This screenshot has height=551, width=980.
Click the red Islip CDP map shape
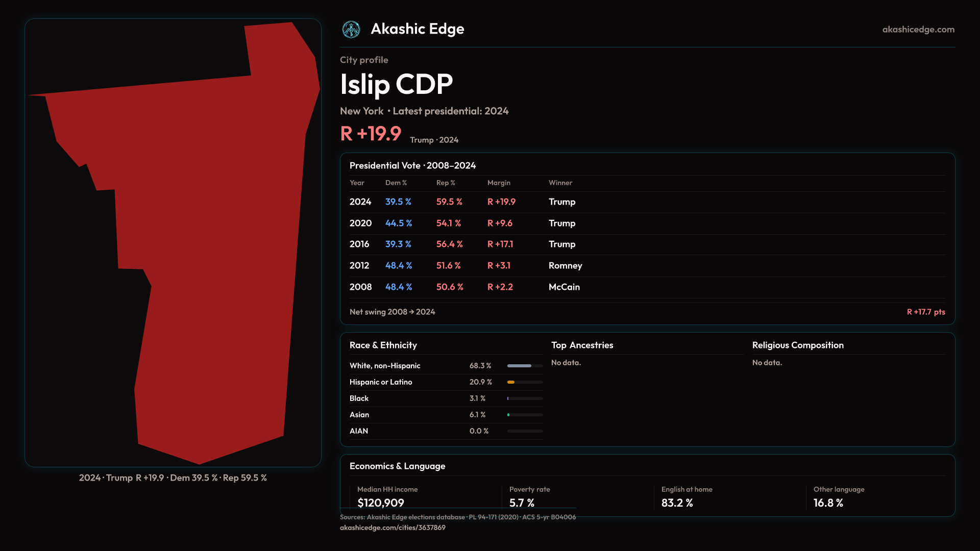coord(214,255)
